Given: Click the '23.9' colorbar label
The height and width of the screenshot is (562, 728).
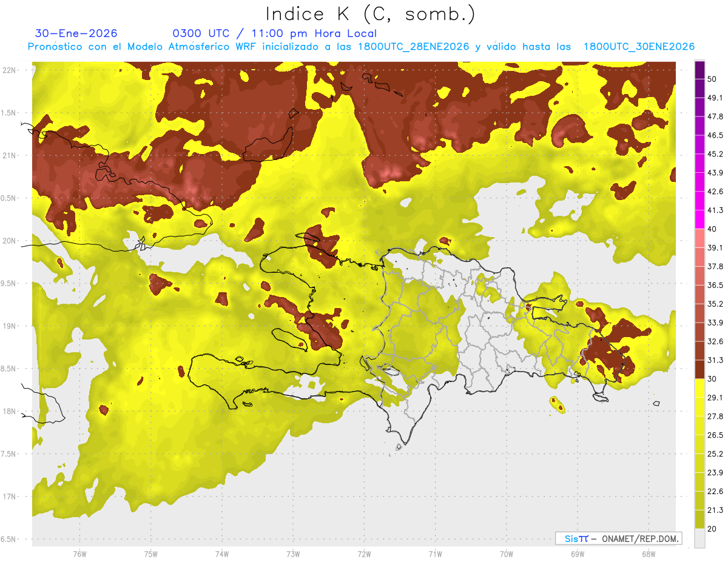Looking at the screenshot, I should pyautogui.click(x=715, y=473).
